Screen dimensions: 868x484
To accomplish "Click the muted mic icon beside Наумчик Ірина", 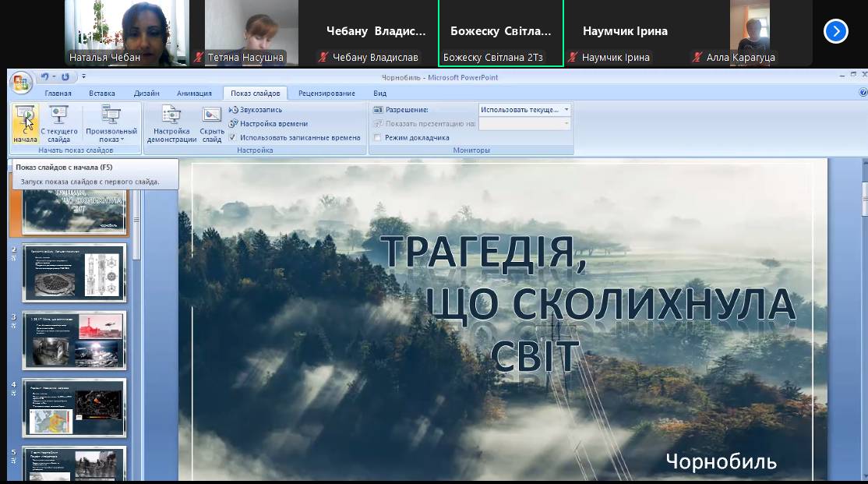I will [573, 57].
